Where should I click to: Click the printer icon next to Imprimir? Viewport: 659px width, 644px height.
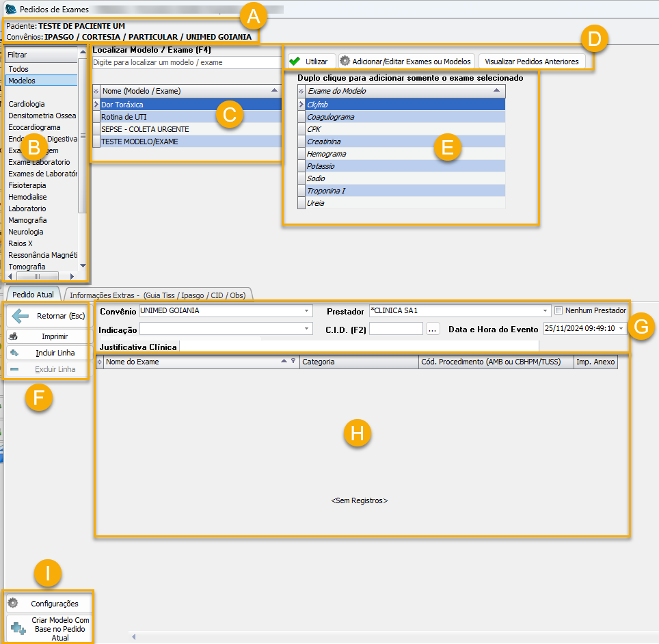[14, 336]
